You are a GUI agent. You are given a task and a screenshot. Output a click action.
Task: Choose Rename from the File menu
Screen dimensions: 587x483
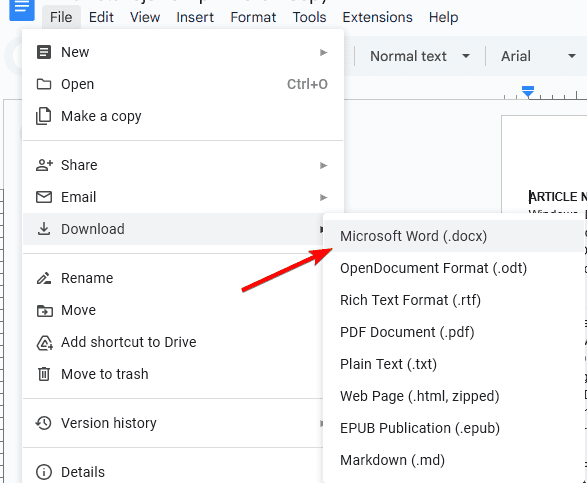pos(173,278)
